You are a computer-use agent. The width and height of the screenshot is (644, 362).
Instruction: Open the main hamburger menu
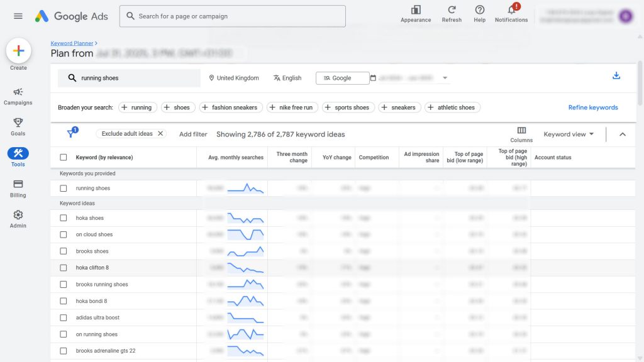pyautogui.click(x=18, y=16)
